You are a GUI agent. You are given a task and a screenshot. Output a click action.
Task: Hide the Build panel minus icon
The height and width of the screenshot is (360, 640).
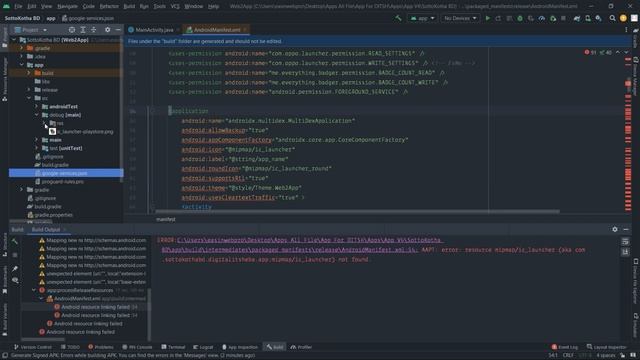coord(626,229)
